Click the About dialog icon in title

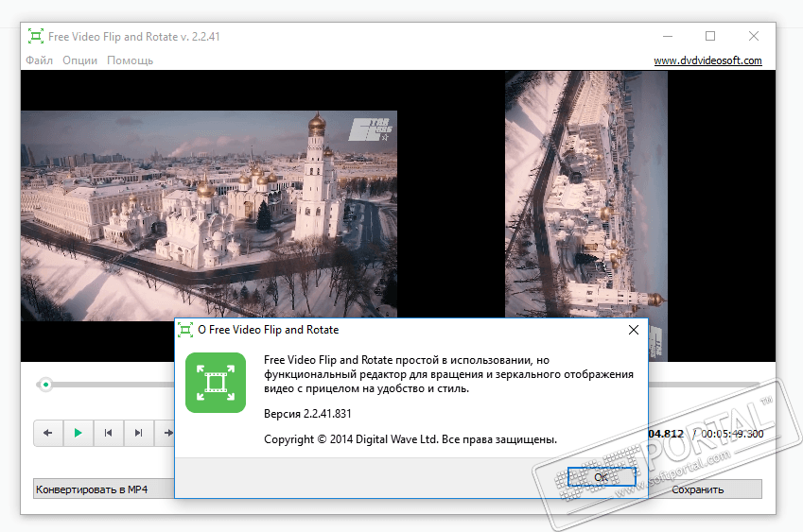[x=185, y=330]
